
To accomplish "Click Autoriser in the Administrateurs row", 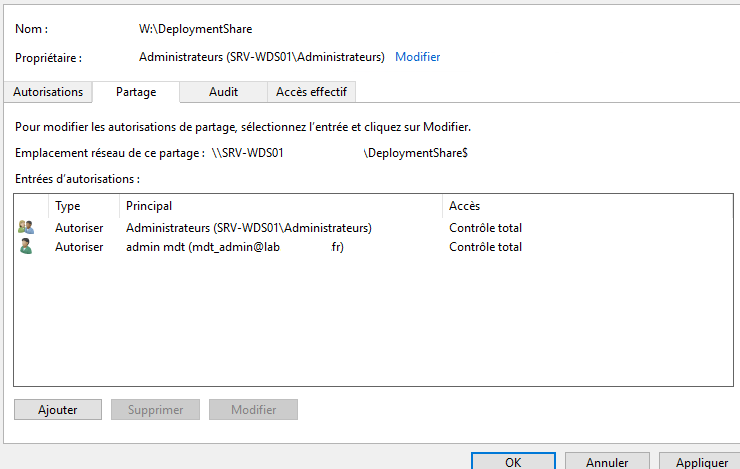I will (x=79, y=228).
